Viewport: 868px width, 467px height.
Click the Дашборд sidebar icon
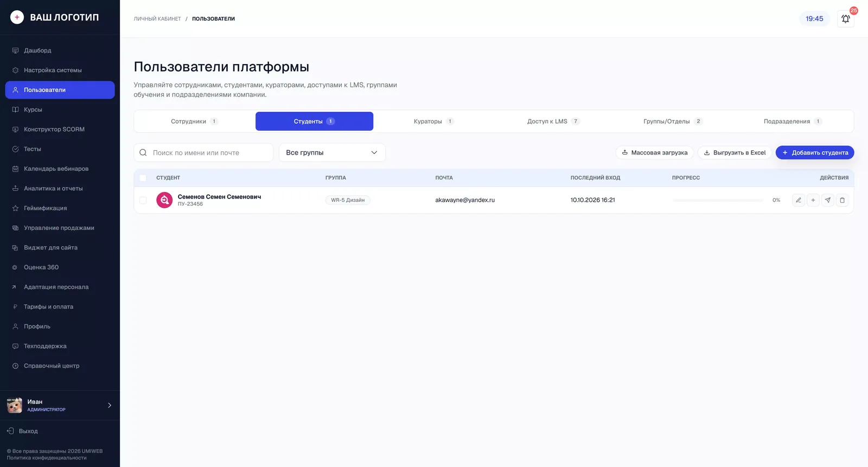point(15,50)
